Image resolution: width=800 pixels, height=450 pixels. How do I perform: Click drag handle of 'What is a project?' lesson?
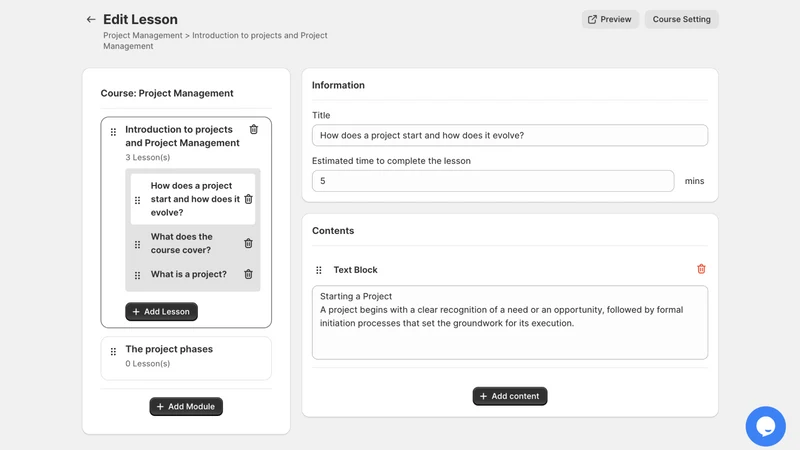point(137,276)
